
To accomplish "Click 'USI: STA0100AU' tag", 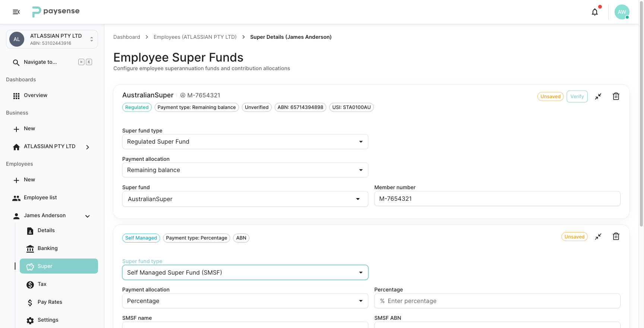I will tap(351, 107).
